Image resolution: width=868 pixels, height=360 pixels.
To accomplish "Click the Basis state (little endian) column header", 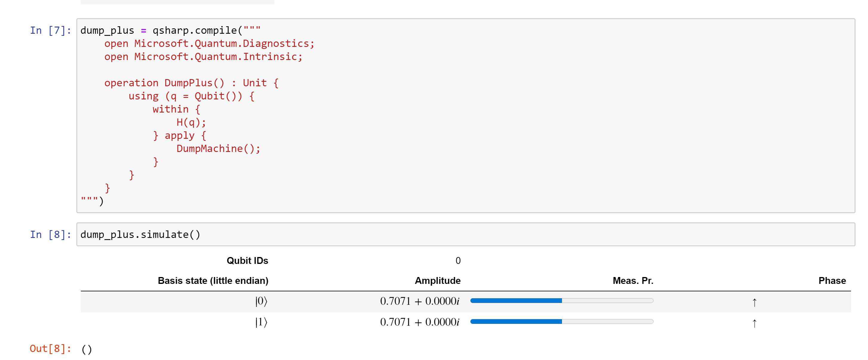I will pyautogui.click(x=213, y=281).
